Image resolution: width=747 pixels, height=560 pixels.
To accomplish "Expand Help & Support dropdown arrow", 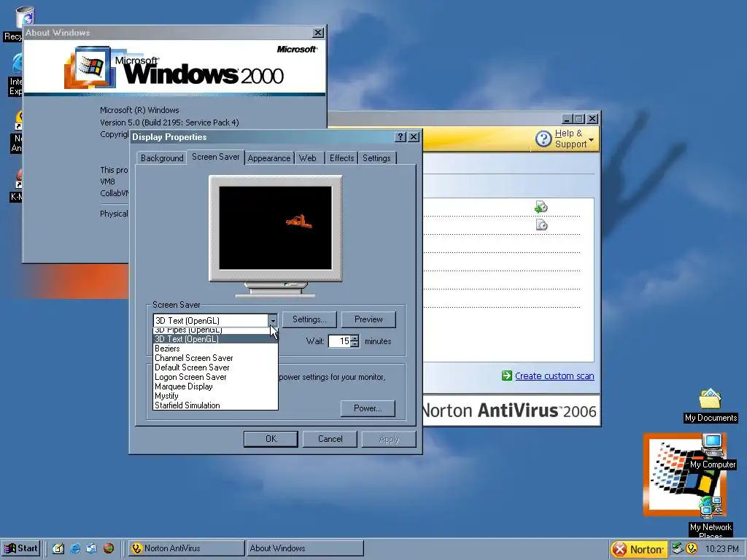I will 591,140.
